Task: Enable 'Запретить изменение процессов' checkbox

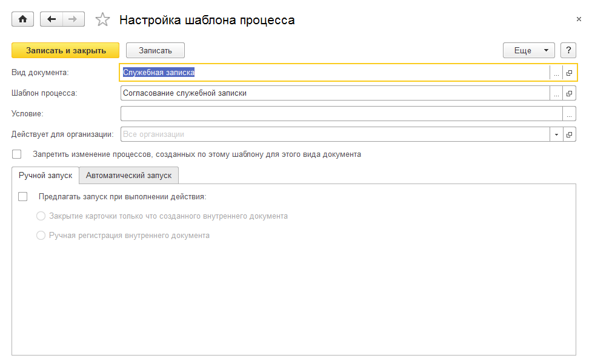Action: coord(16,154)
